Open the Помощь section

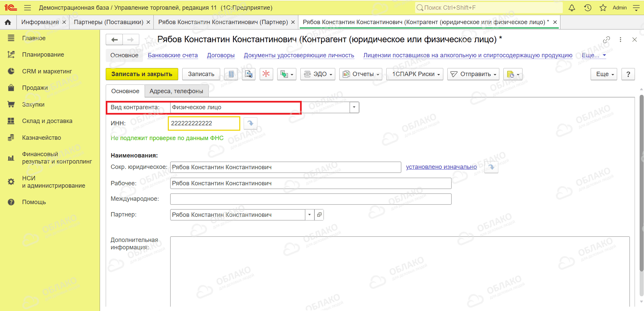pos(34,202)
